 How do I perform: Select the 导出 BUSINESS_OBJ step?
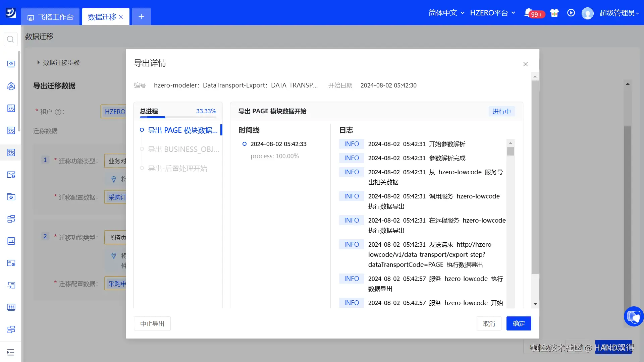click(183, 149)
